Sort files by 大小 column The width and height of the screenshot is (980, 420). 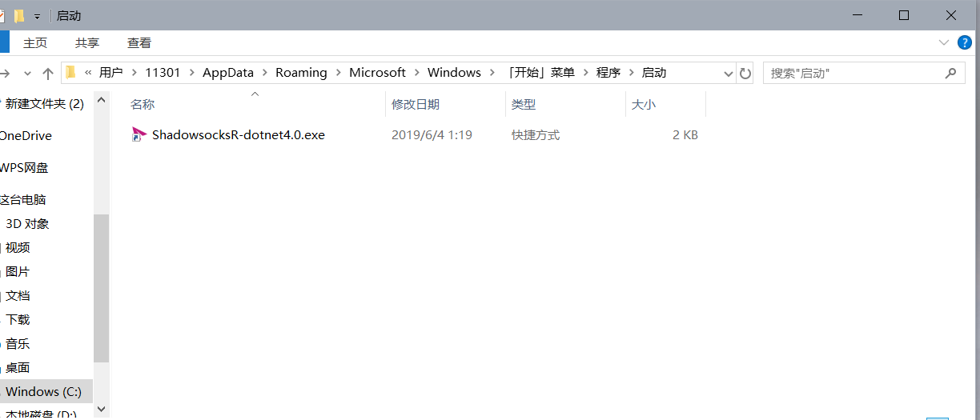644,104
